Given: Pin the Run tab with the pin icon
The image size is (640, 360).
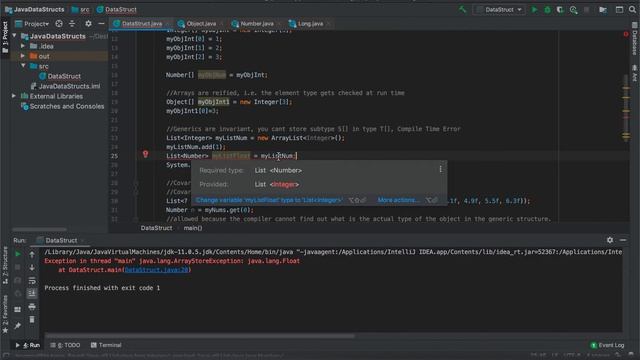Looking at the screenshot, I should [18, 326].
